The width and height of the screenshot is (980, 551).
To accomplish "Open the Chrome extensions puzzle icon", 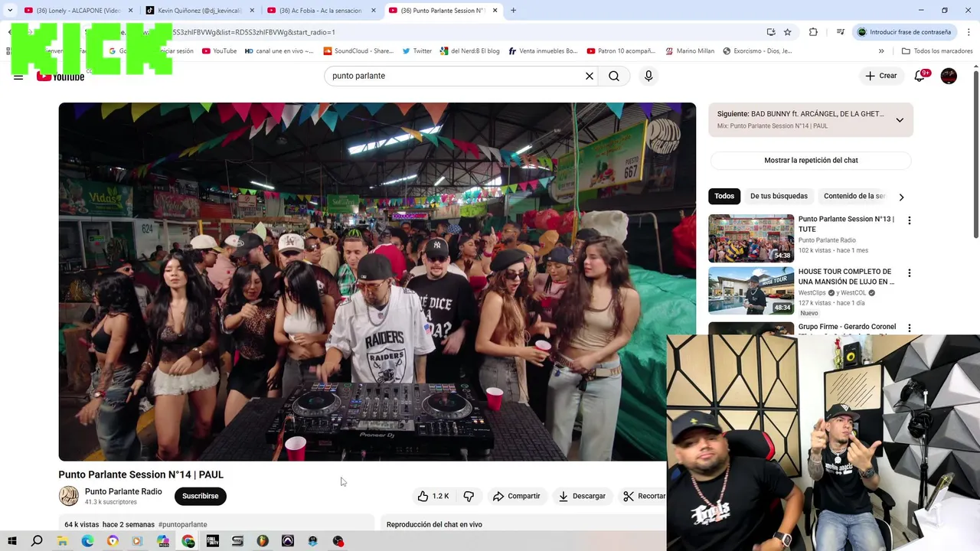I will point(813,32).
